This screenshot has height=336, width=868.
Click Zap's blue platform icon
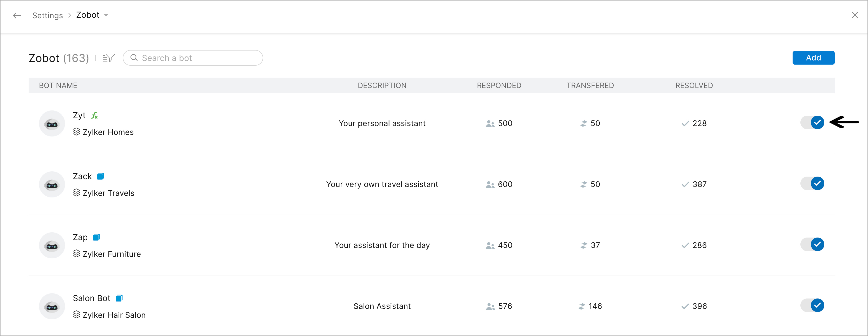[x=96, y=238]
